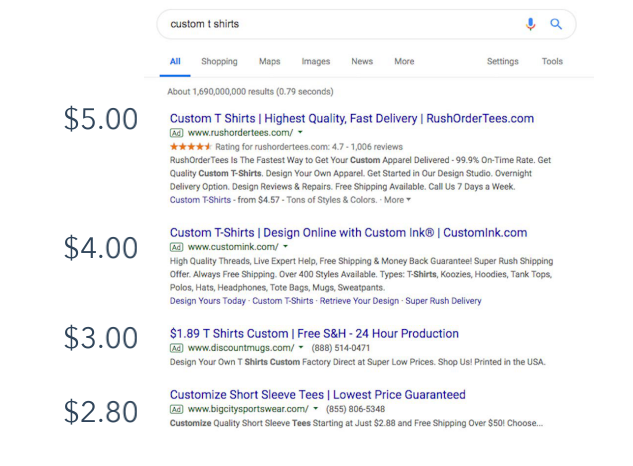This screenshot has width=633, height=466.
Task: Expand the arrow beside www.discountmugs.com/
Action: click(x=301, y=348)
